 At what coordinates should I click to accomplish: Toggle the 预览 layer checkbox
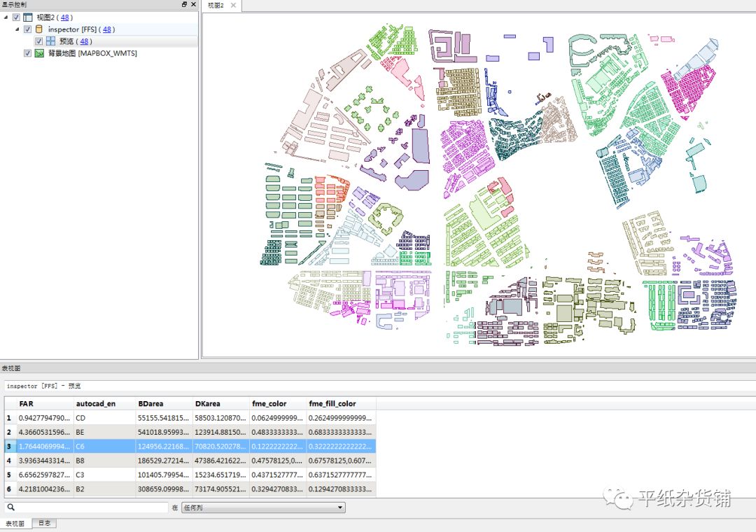click(39, 41)
